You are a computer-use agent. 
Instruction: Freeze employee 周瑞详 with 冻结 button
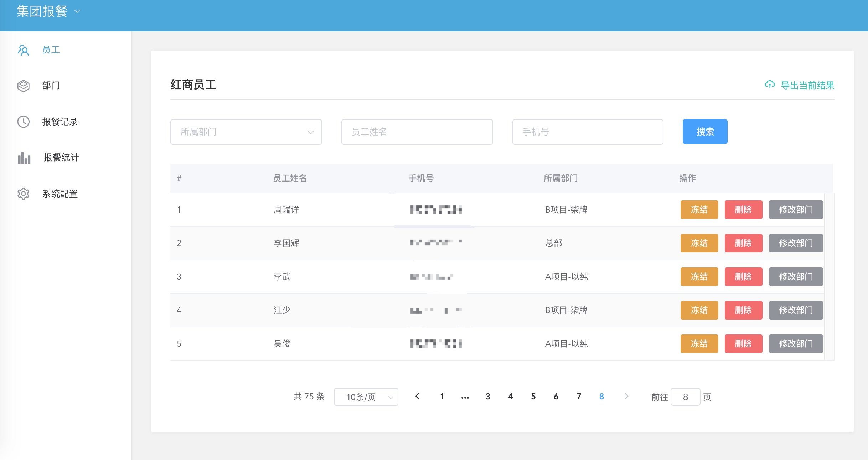pyautogui.click(x=699, y=210)
